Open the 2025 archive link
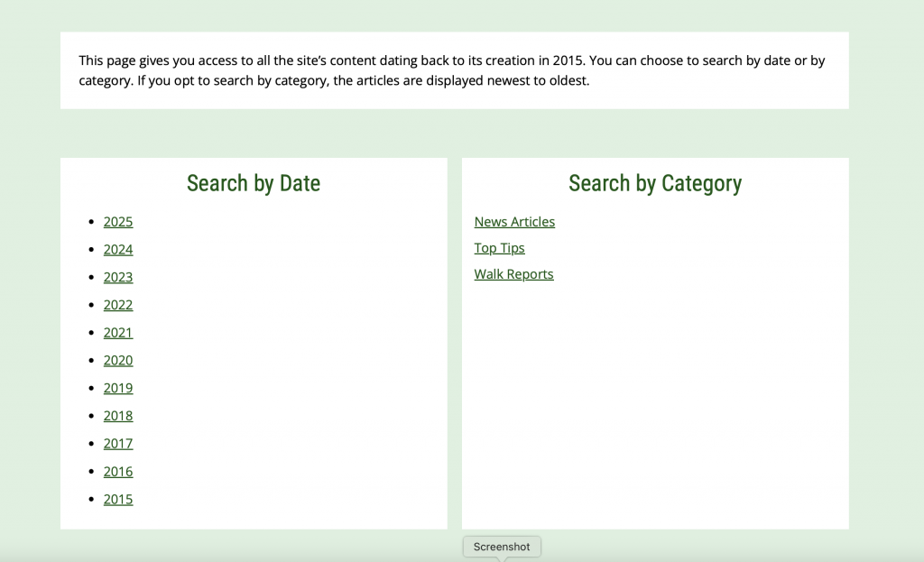This screenshot has width=924, height=562. [x=118, y=222]
